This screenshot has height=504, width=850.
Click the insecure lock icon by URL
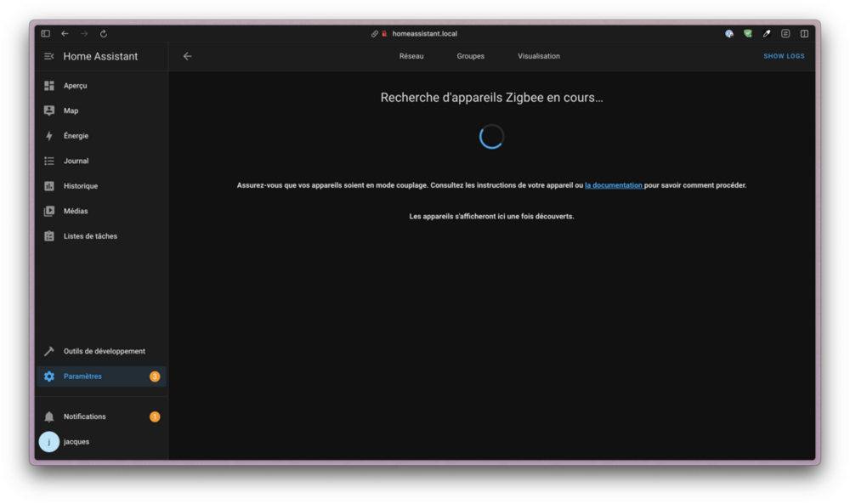click(384, 34)
